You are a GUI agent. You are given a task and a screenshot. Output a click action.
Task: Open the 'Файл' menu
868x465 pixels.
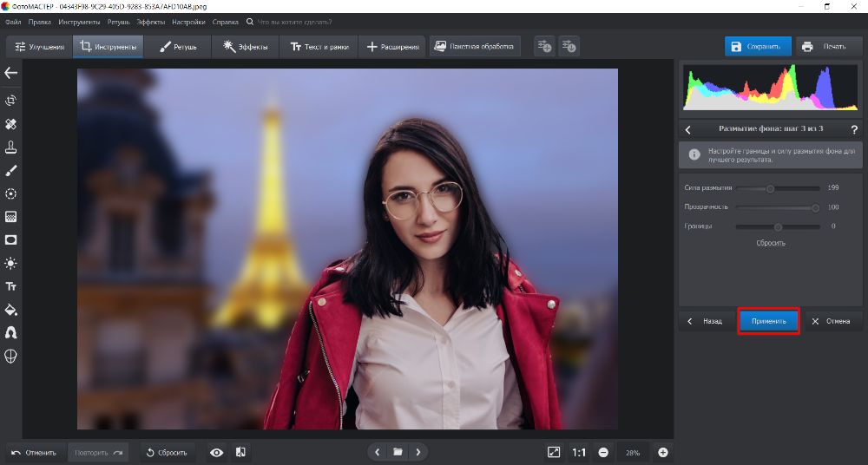[13, 20]
